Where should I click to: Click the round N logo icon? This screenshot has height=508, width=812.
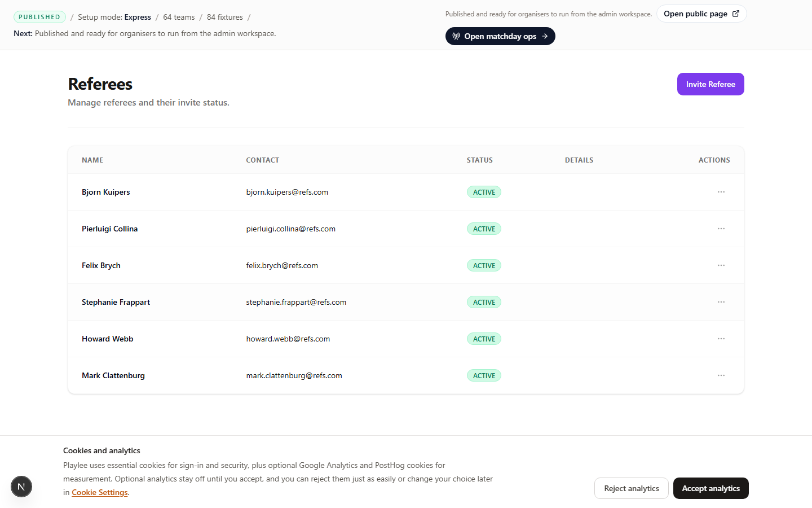21,487
